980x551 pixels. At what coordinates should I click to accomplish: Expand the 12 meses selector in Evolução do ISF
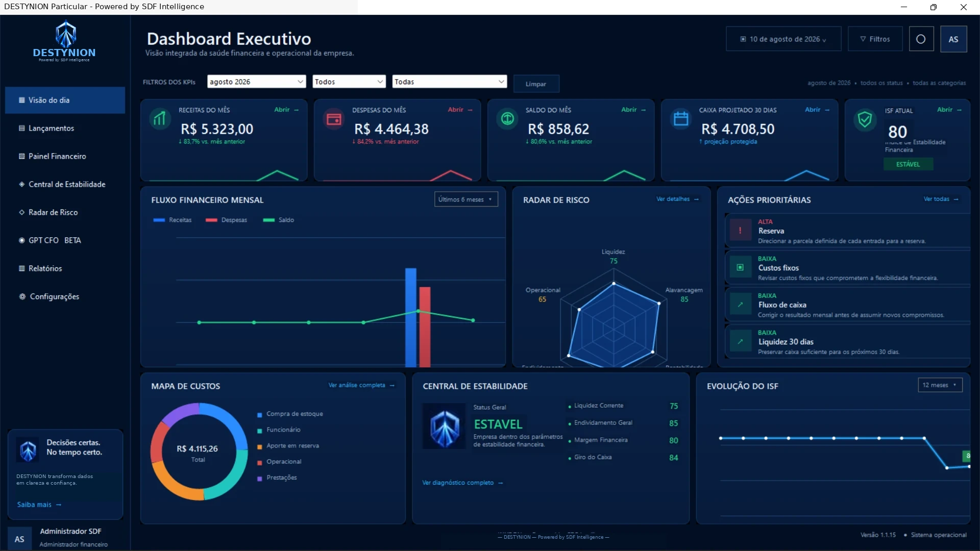click(940, 385)
